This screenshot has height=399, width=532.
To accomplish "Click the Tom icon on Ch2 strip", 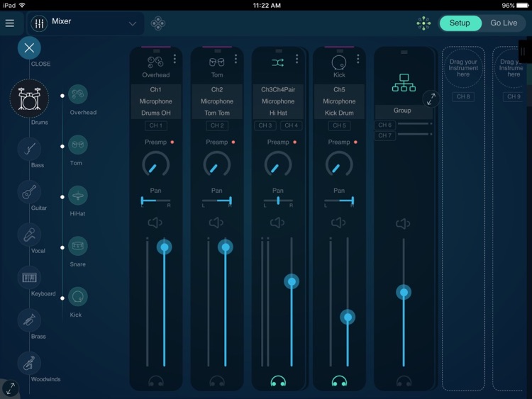I will click(217, 62).
